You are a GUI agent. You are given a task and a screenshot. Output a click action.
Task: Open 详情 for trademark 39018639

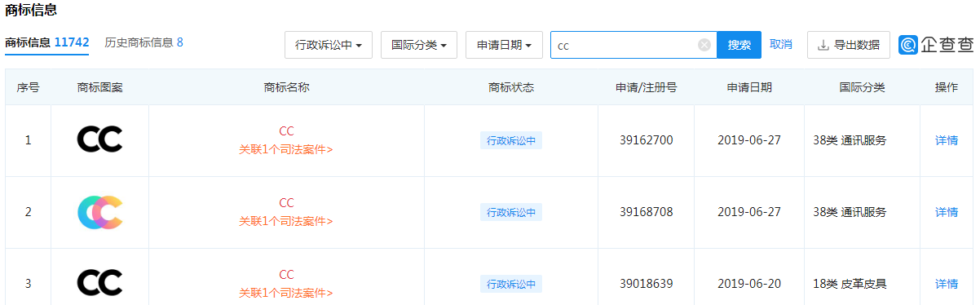point(947,284)
